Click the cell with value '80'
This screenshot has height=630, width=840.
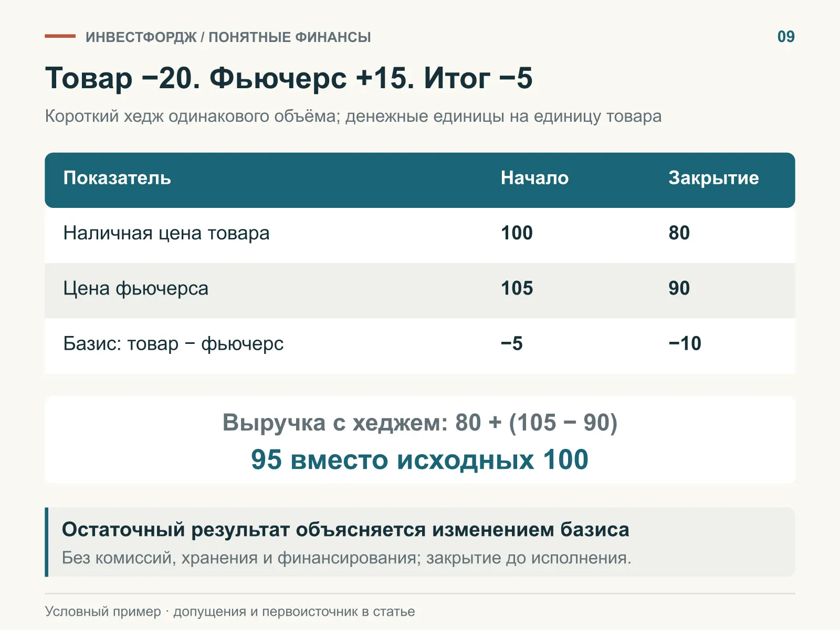(x=679, y=233)
